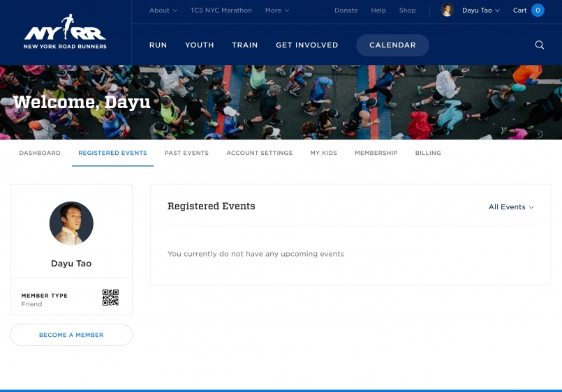The height and width of the screenshot is (392, 562).
Task: Open the Train navigation menu item
Action: click(x=244, y=45)
